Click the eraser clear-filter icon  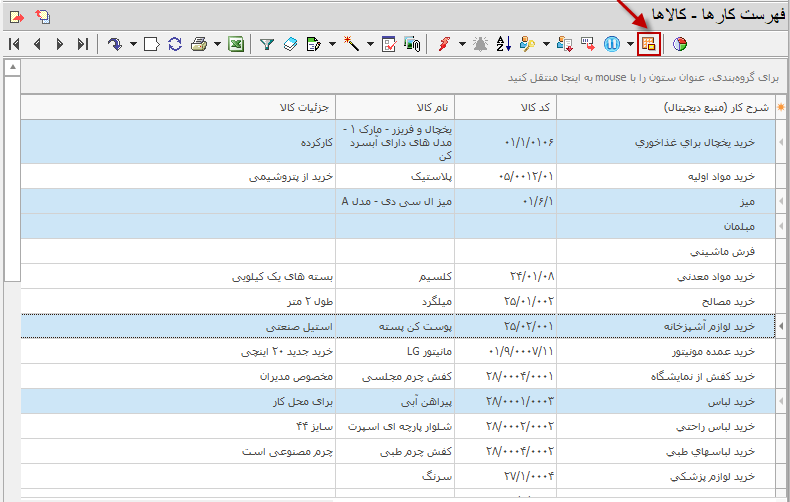pos(290,44)
